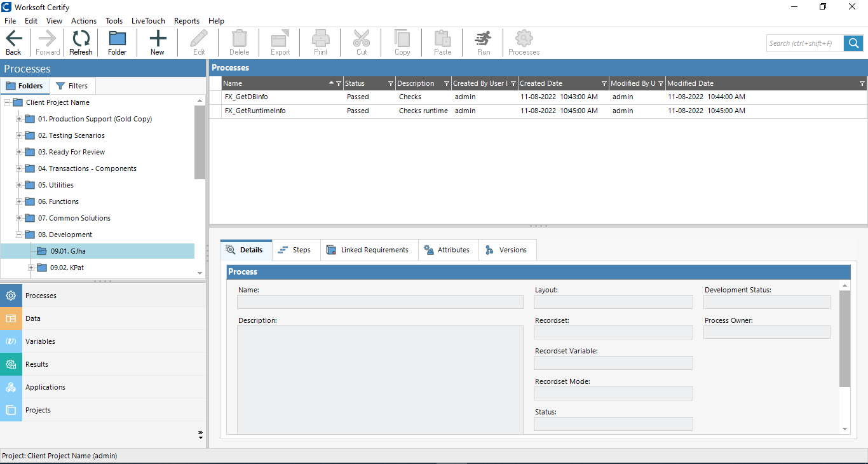Click the Run toolbar icon
This screenshot has width=868, height=464.
click(x=484, y=43)
